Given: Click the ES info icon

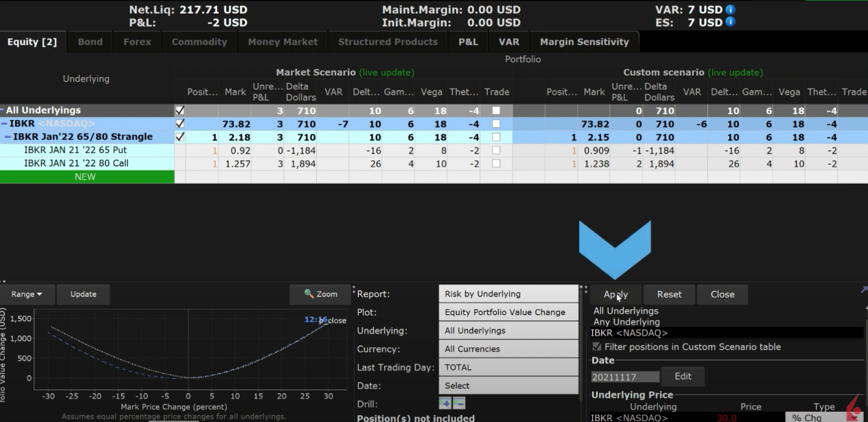Looking at the screenshot, I should [731, 22].
